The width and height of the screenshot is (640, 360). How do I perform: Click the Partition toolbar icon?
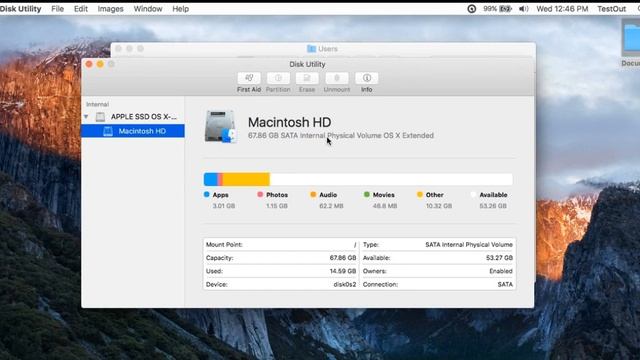pos(278,78)
